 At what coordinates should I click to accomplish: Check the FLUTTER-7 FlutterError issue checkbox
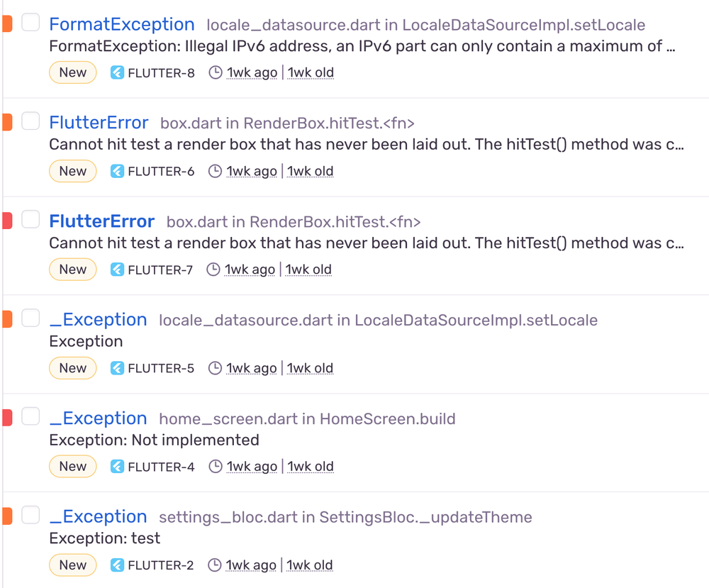[x=30, y=220]
